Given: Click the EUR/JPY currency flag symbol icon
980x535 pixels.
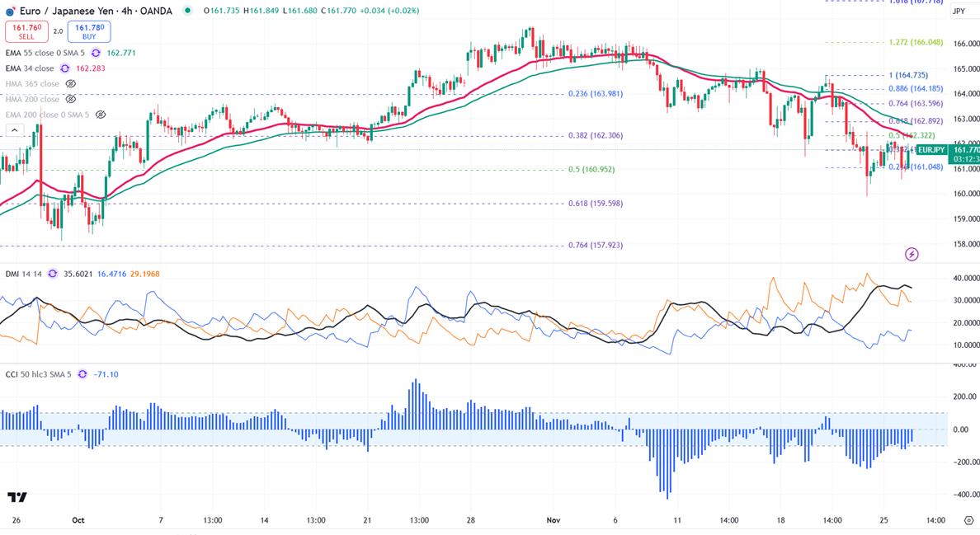Looking at the screenshot, I should pos(10,12).
